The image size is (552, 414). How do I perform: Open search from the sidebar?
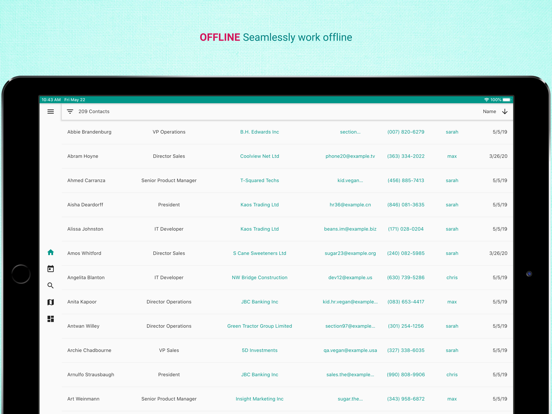pyautogui.click(x=51, y=285)
